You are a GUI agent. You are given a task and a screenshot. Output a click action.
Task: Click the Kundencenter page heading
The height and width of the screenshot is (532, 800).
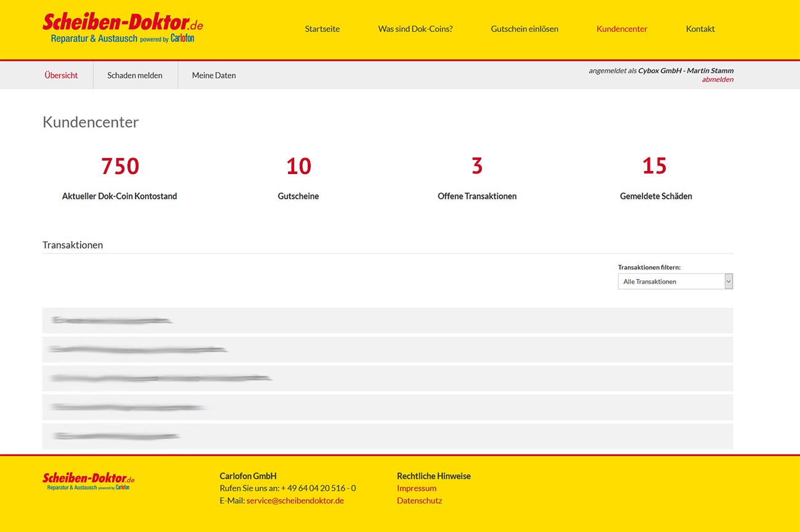pos(90,122)
